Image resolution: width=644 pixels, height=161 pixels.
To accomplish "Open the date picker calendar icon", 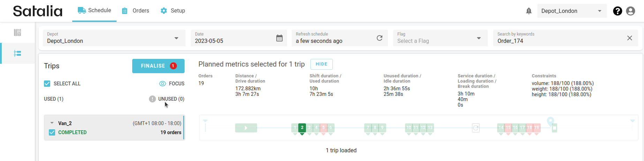I will click(279, 38).
